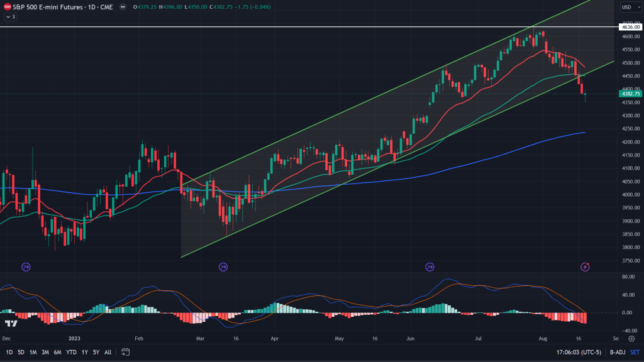Show All available chart history
Image resolution: width=644 pixels, height=362 pixels.
tap(108, 353)
